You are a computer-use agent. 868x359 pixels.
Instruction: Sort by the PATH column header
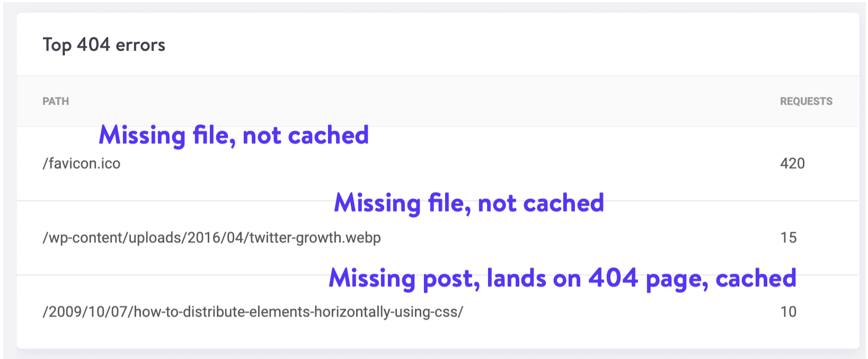(x=55, y=101)
